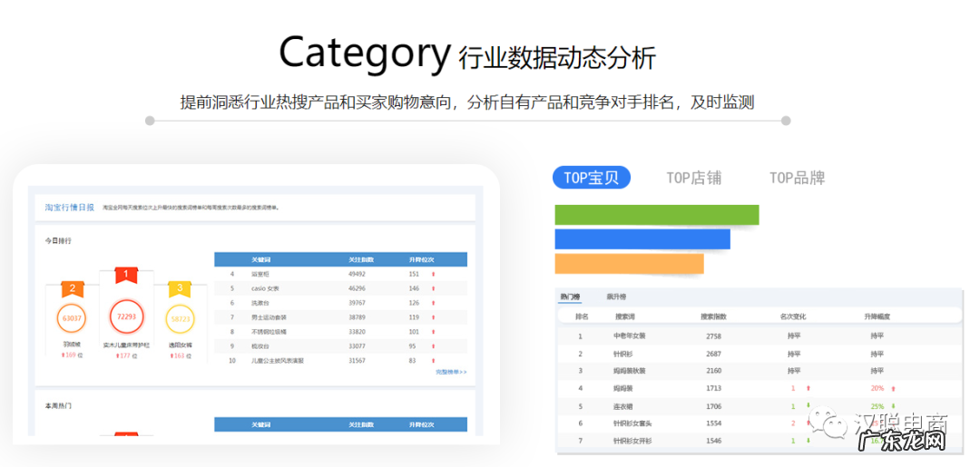Click the red up arrow in 浴室柜 row
Image resolution: width=980 pixels, height=467 pixels.
[433, 274]
